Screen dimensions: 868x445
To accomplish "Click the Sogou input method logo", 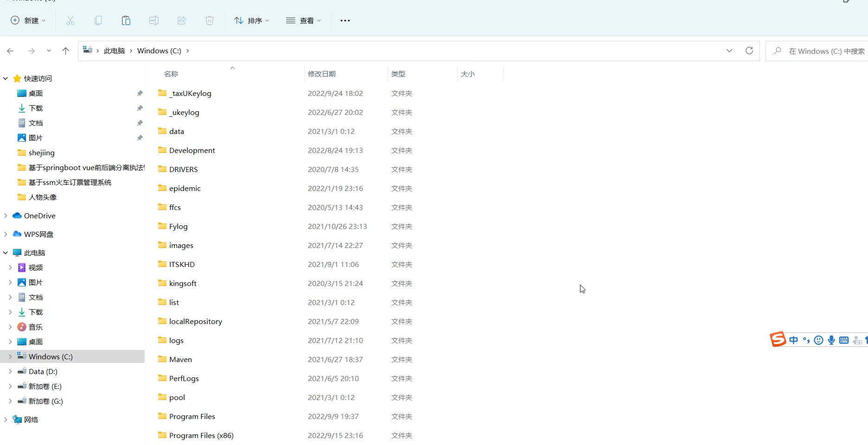I will [x=778, y=339].
